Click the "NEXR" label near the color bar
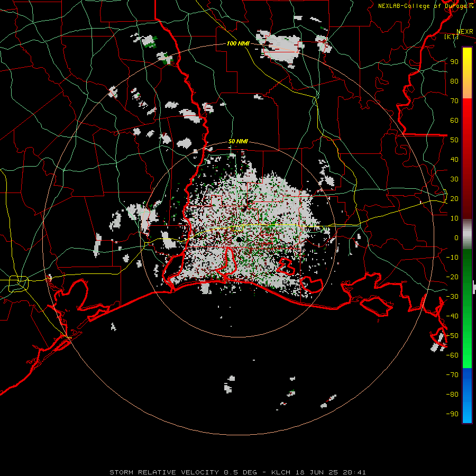This screenshot has height=476, width=476. 465,32
